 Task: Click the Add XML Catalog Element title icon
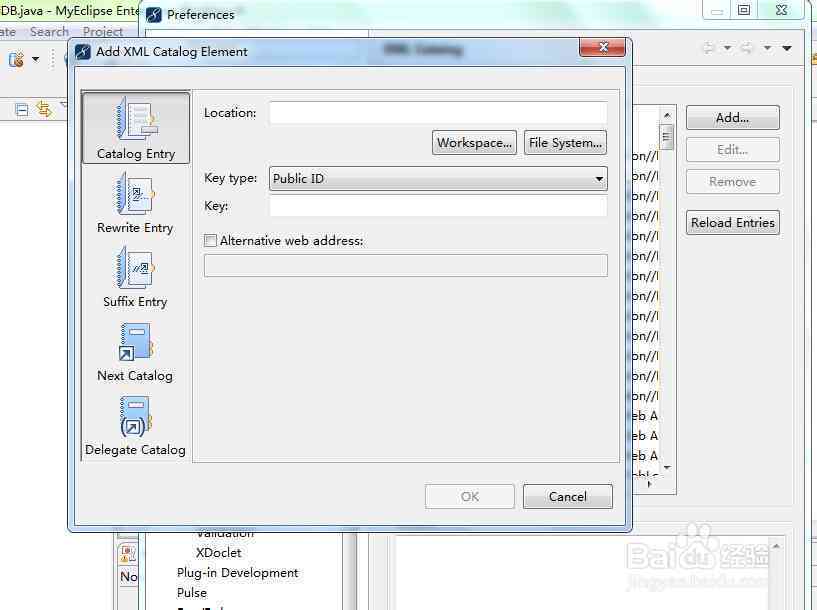click(83, 52)
